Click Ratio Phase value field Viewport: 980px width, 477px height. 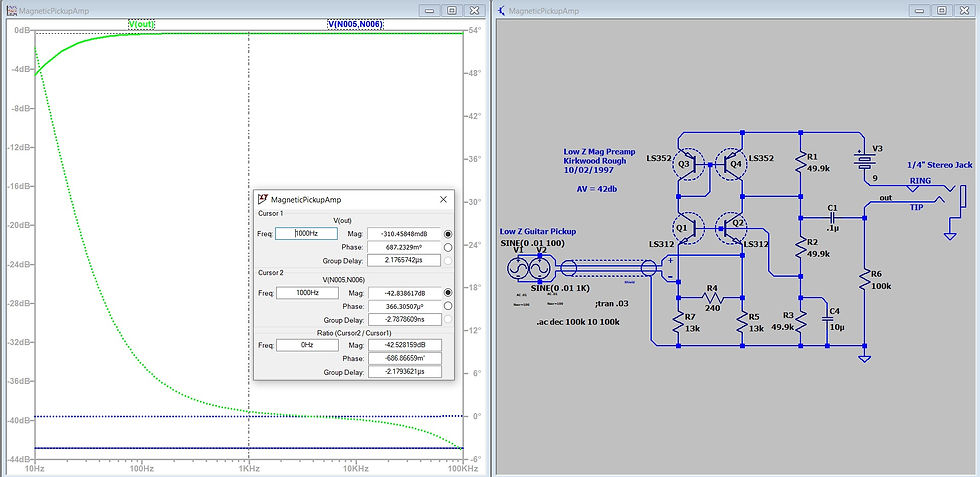404,359
